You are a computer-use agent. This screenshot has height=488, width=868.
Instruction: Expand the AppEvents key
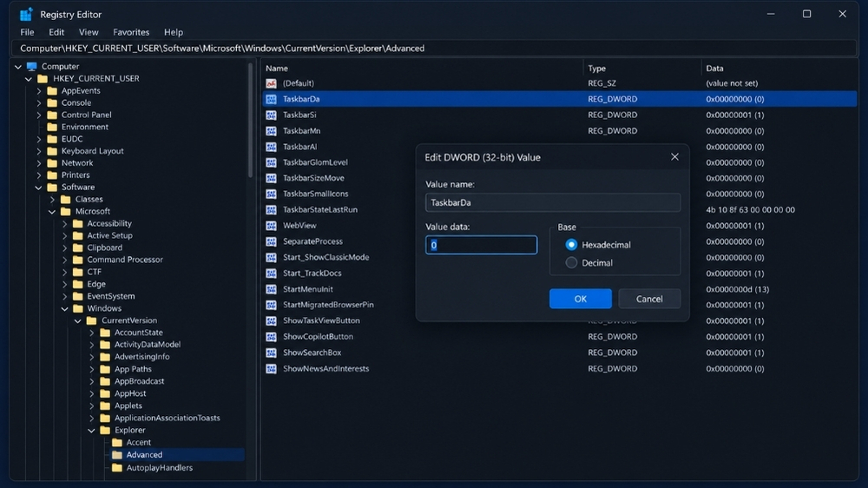pyautogui.click(x=39, y=91)
